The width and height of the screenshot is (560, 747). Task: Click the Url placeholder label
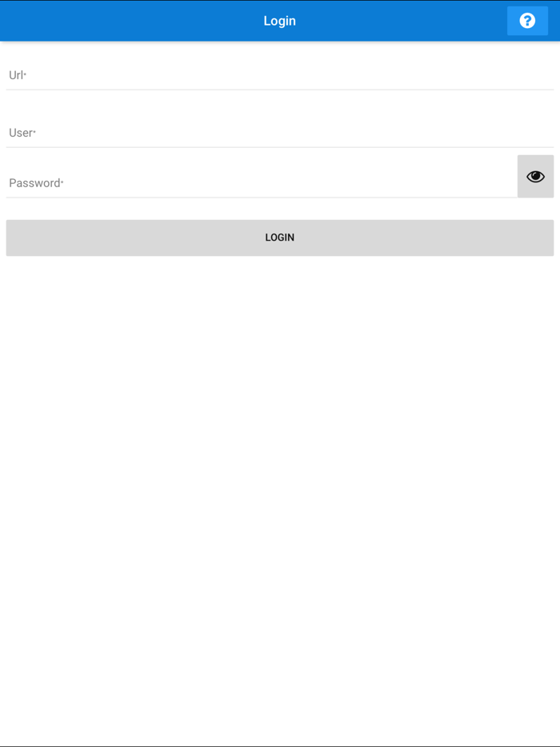(x=17, y=75)
